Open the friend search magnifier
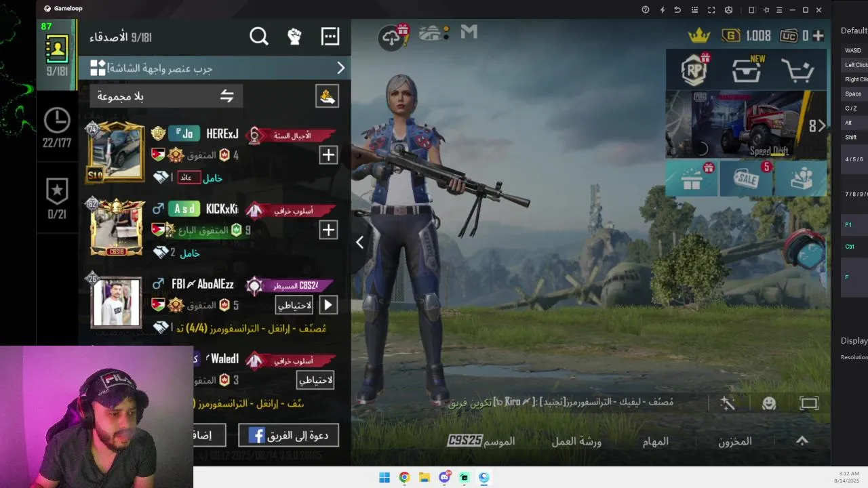 [x=259, y=37]
